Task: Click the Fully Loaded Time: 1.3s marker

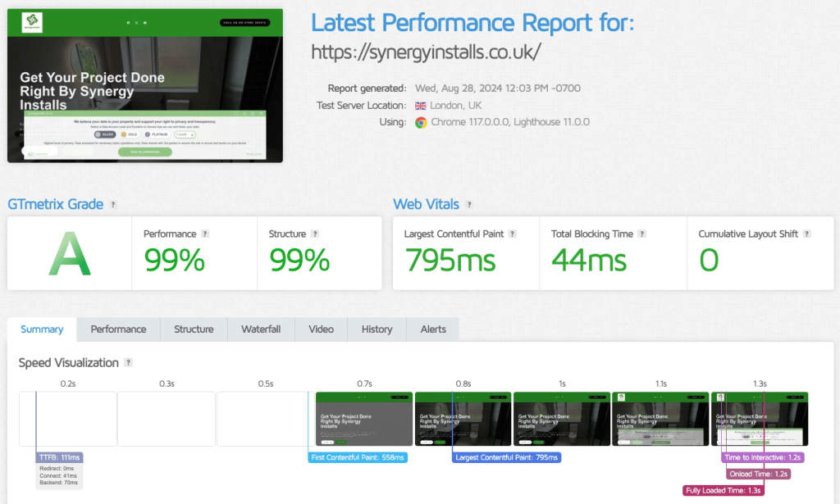Action: tap(724, 491)
